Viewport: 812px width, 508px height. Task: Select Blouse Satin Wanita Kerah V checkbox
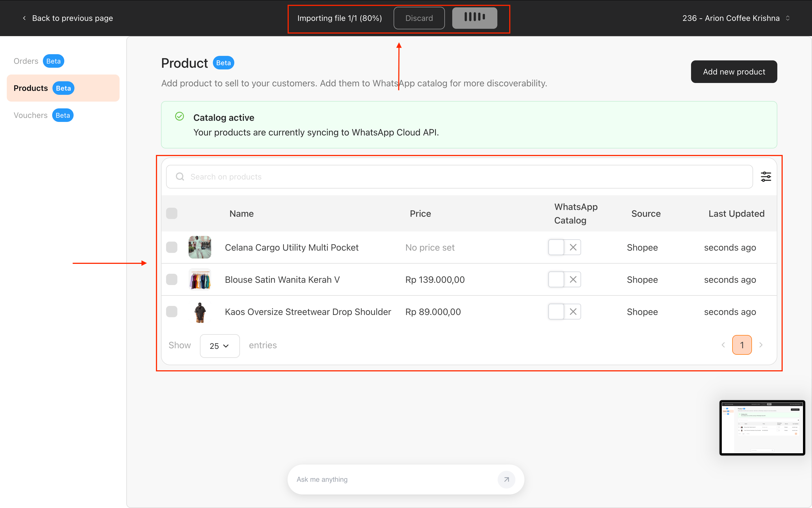pos(172,279)
